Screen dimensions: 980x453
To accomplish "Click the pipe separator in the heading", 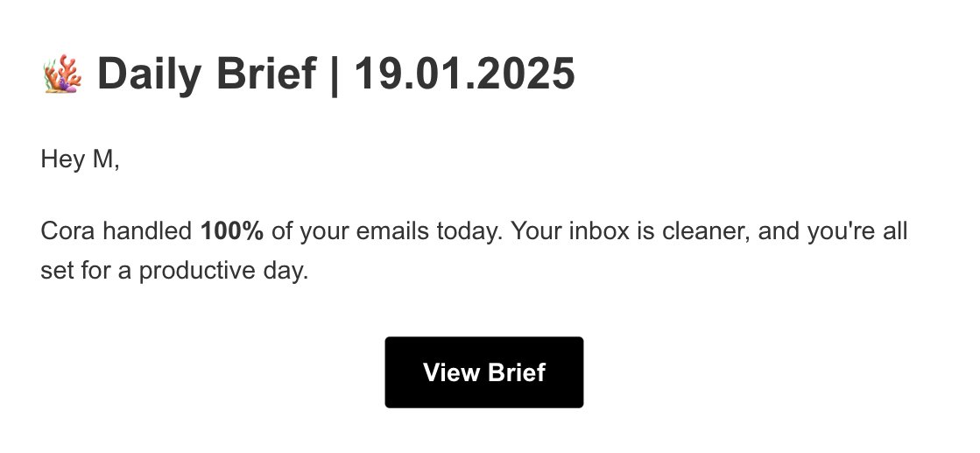I will coord(335,74).
